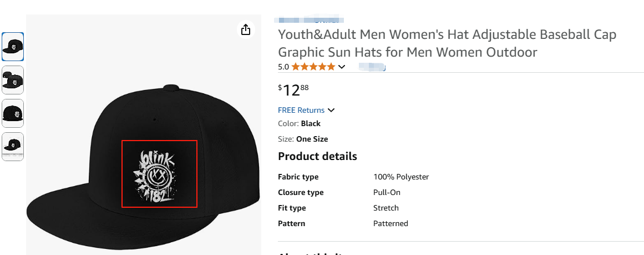Select the third hat thumbnail
The width and height of the screenshot is (644, 255).
point(13,113)
